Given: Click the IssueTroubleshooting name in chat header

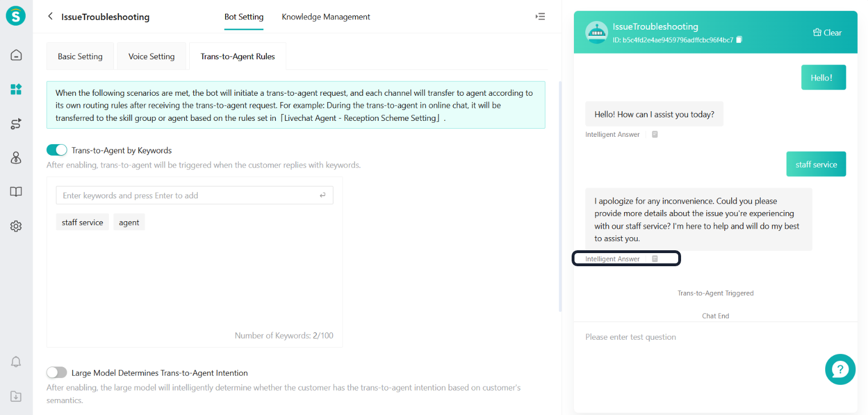Looking at the screenshot, I should point(655,26).
